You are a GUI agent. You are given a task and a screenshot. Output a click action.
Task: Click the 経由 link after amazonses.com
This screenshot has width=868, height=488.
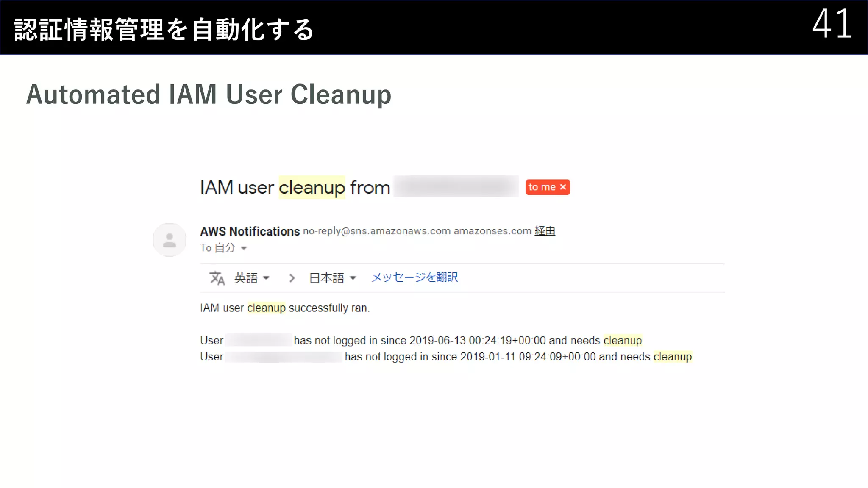545,231
